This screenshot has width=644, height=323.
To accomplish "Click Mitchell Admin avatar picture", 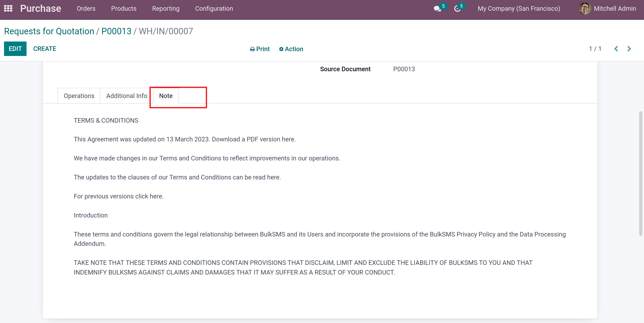I will 585,9.
